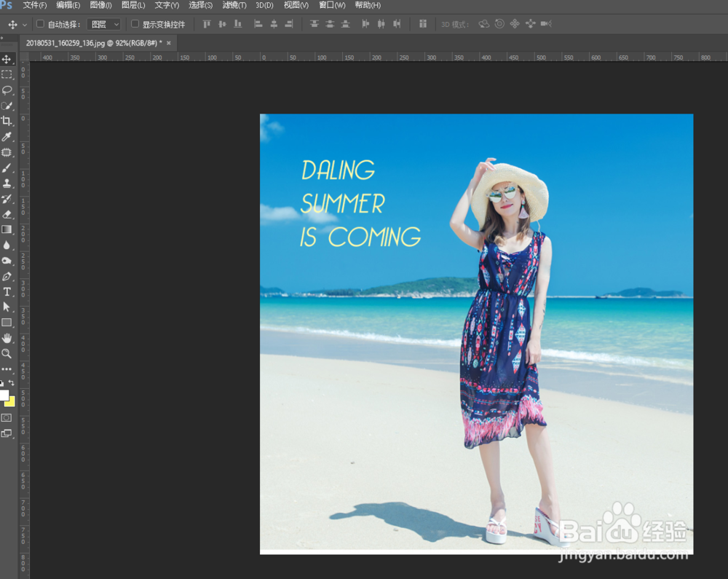Select the Brush tool
Screen dimensions: 728x579
coord(7,168)
